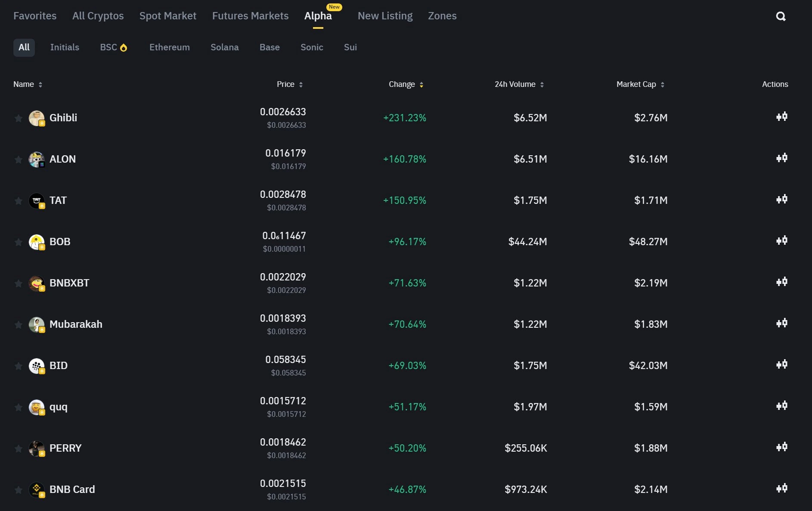812x511 pixels.
Task: Open trade actions for BOB
Action: (x=782, y=241)
